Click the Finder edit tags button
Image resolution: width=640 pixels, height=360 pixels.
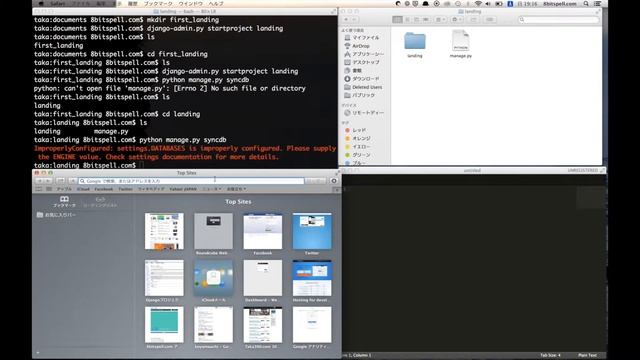click(489, 20)
